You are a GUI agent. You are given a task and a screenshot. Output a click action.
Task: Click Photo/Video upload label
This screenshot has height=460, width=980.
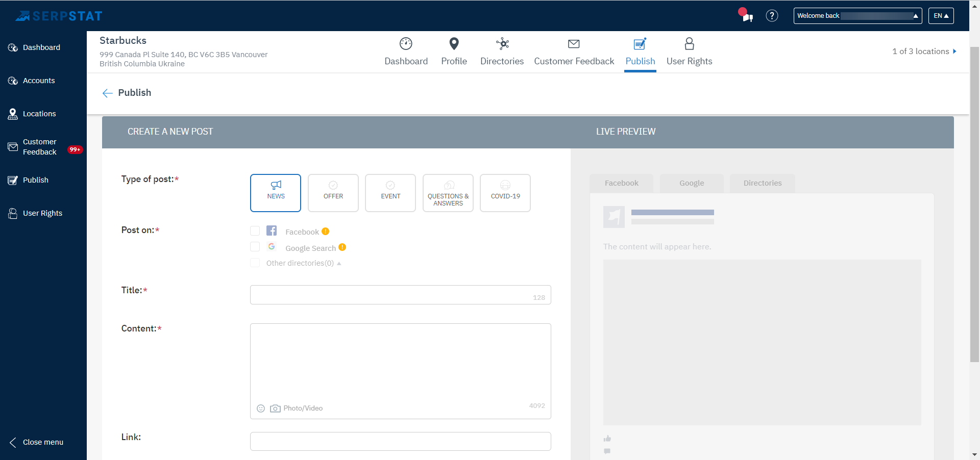pos(303,408)
